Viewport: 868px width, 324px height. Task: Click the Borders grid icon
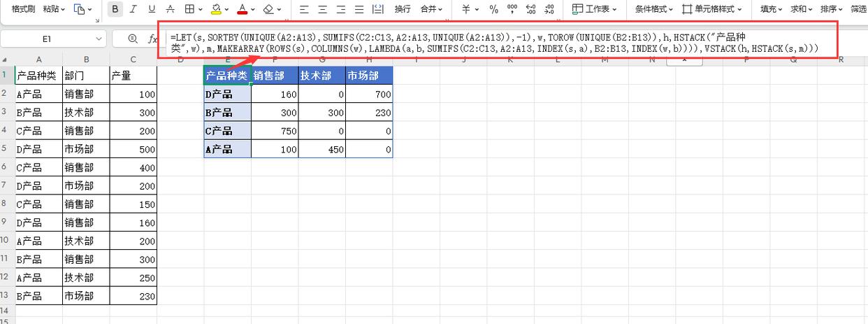pos(189,9)
